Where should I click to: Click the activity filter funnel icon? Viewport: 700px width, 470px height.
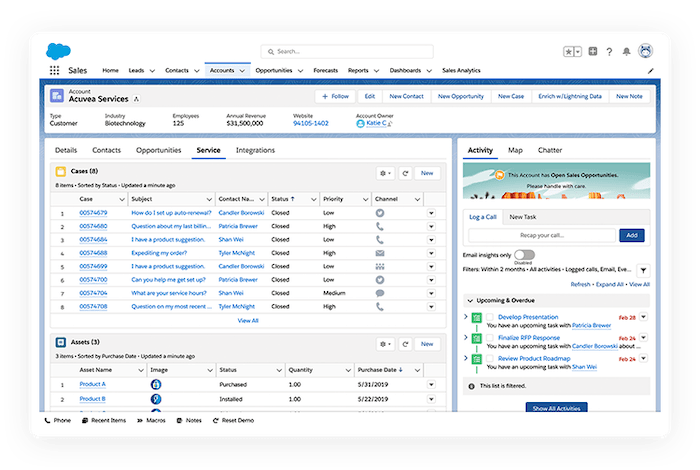(x=642, y=270)
